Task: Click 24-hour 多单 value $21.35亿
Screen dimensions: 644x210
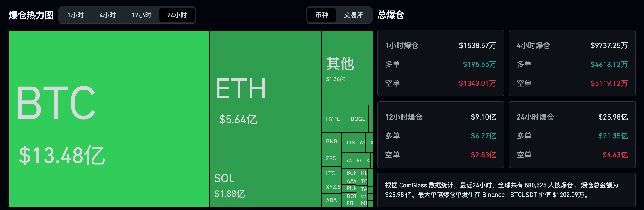Action: tap(613, 136)
